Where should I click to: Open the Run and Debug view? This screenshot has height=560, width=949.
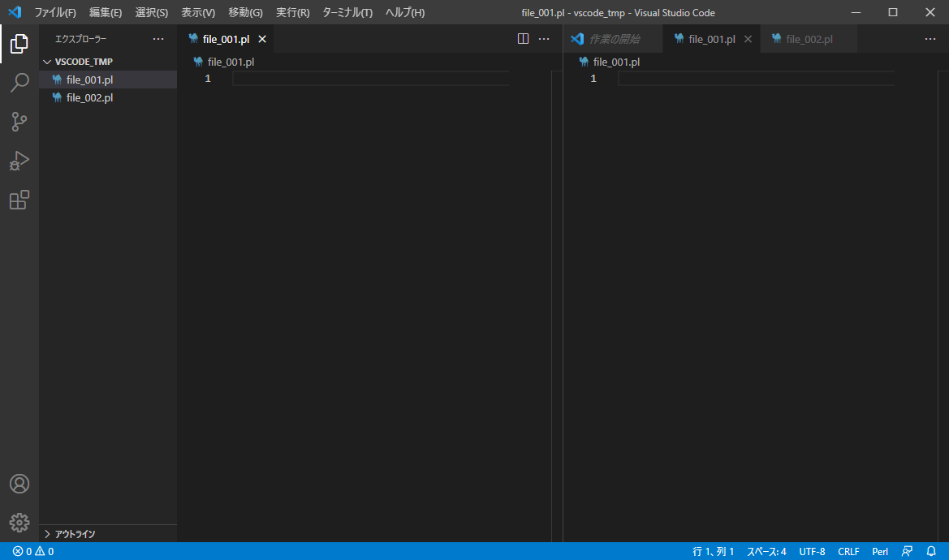pos(19,161)
